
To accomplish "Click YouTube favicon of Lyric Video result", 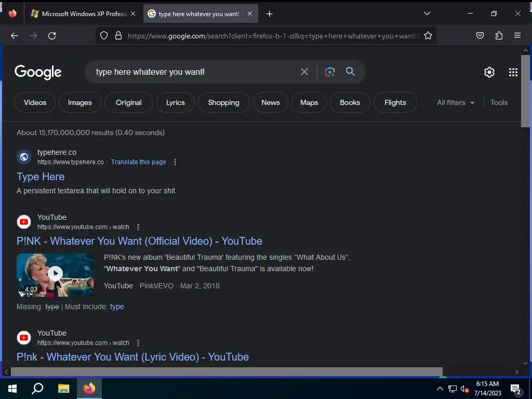I will pyautogui.click(x=24, y=338).
